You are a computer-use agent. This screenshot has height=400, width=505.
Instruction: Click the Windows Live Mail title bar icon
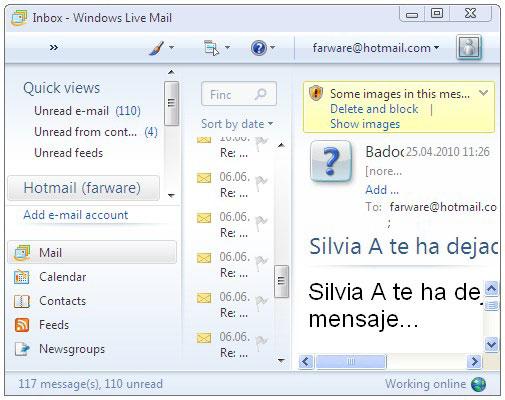pos(19,18)
